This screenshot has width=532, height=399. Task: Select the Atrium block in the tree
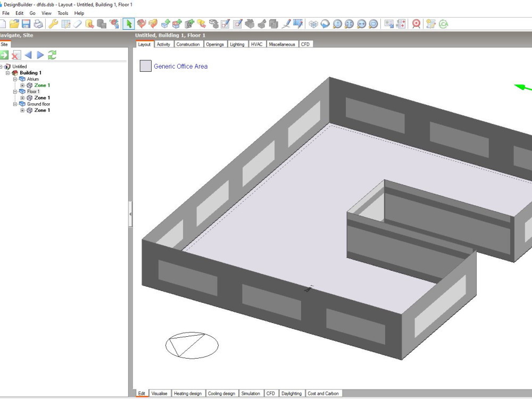point(33,79)
